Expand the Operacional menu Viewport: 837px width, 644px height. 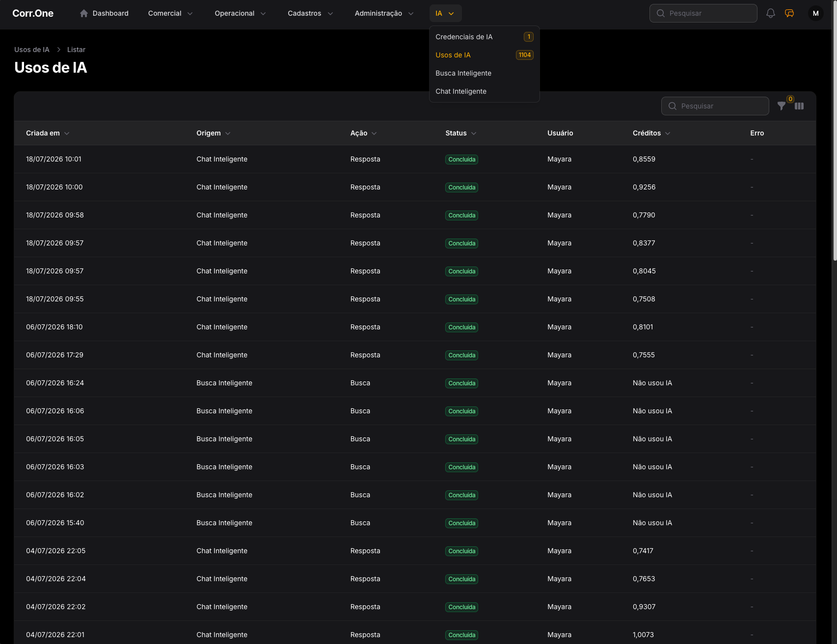pos(240,13)
